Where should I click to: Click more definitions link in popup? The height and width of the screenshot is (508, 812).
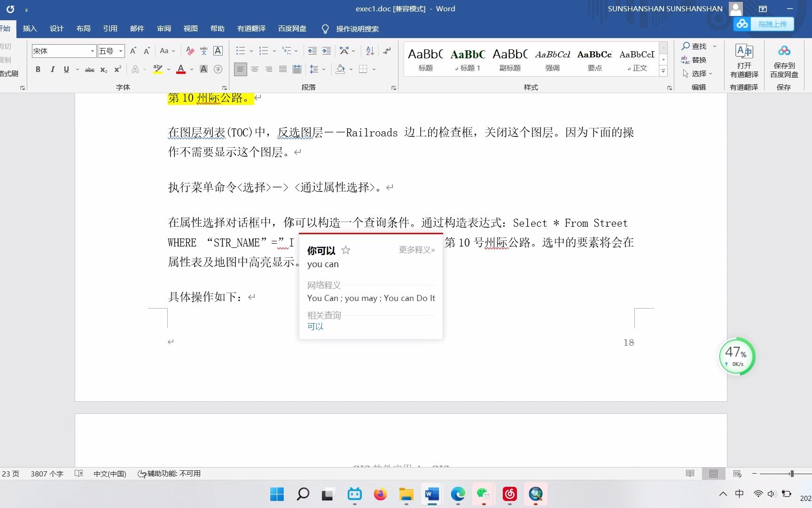pos(417,250)
